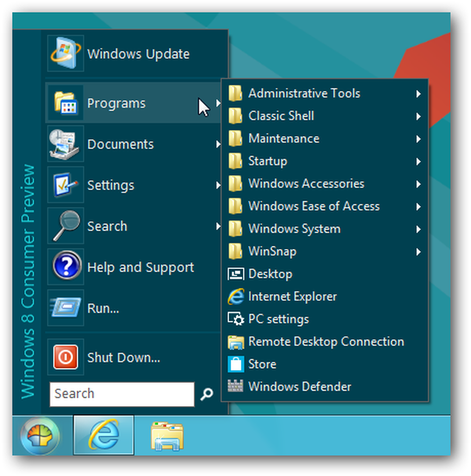Click the magnifier icon beside the search box
The height and width of the screenshot is (476, 471).
[207, 394]
